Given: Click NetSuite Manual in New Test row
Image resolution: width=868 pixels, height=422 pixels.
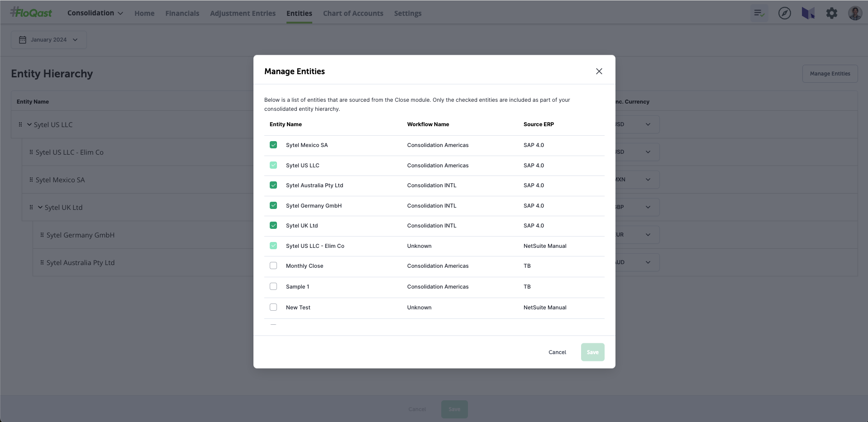Looking at the screenshot, I should point(545,308).
